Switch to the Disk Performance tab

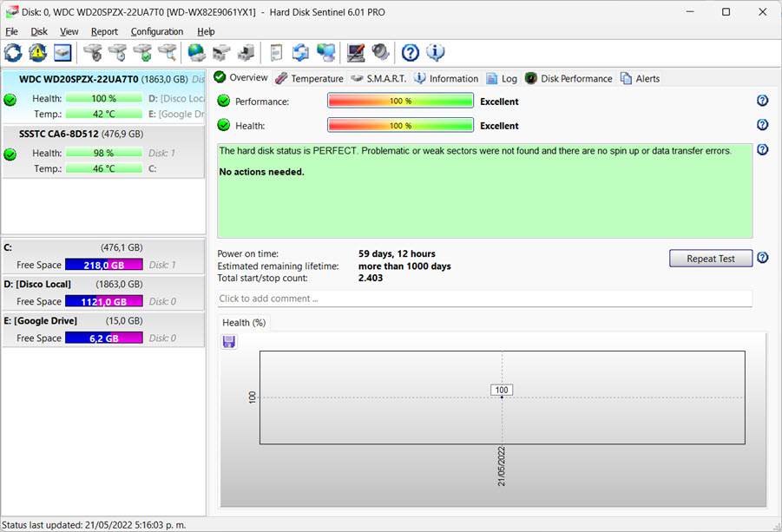568,78
